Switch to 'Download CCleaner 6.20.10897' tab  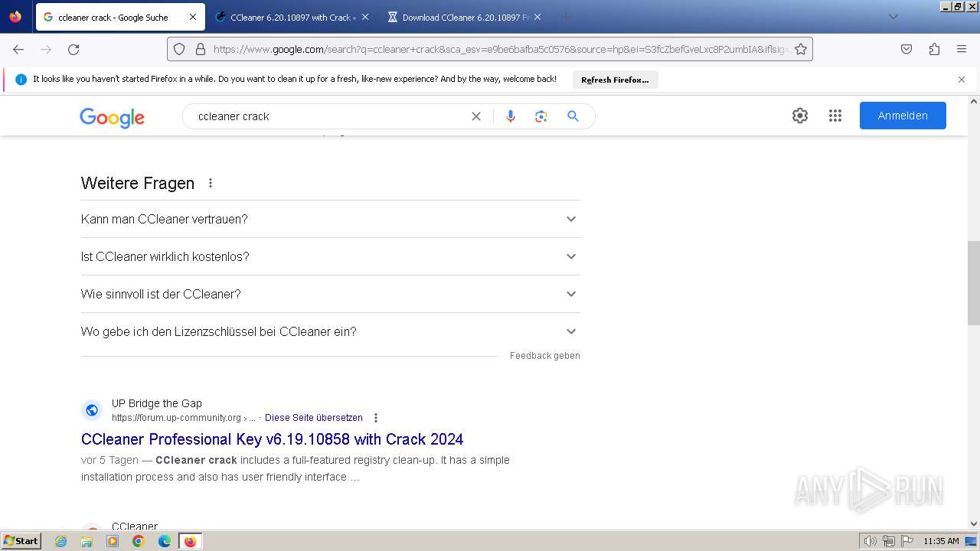point(466,17)
